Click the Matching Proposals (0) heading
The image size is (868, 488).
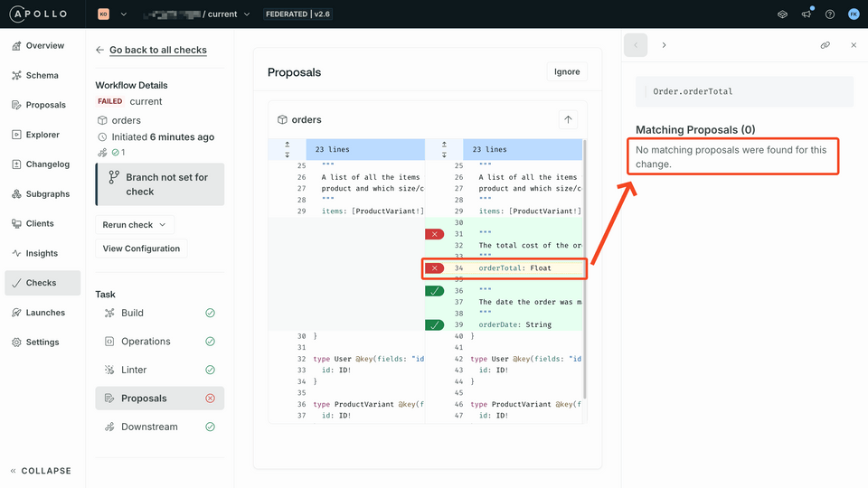[x=695, y=129]
